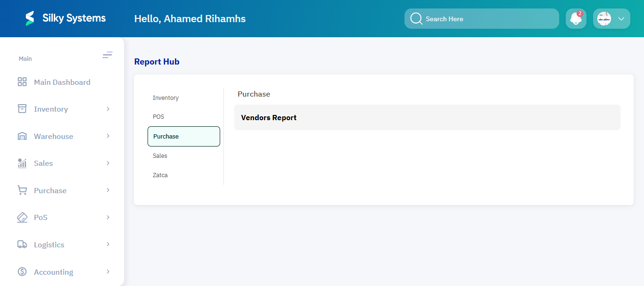Click the Inventory box icon in sidebar
Image resolution: width=644 pixels, height=286 pixels.
22,109
